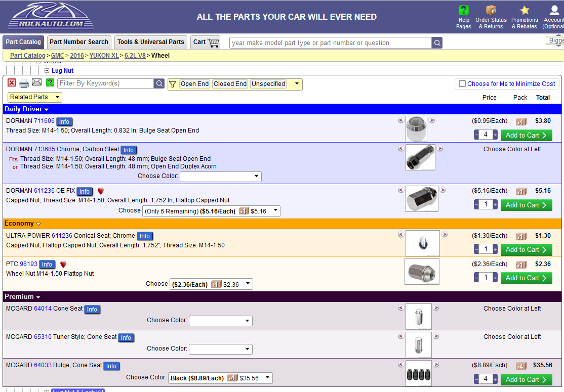The image size is (564, 392).
Task: Click the green question mark help icon
Action: pyautogui.click(x=50, y=82)
